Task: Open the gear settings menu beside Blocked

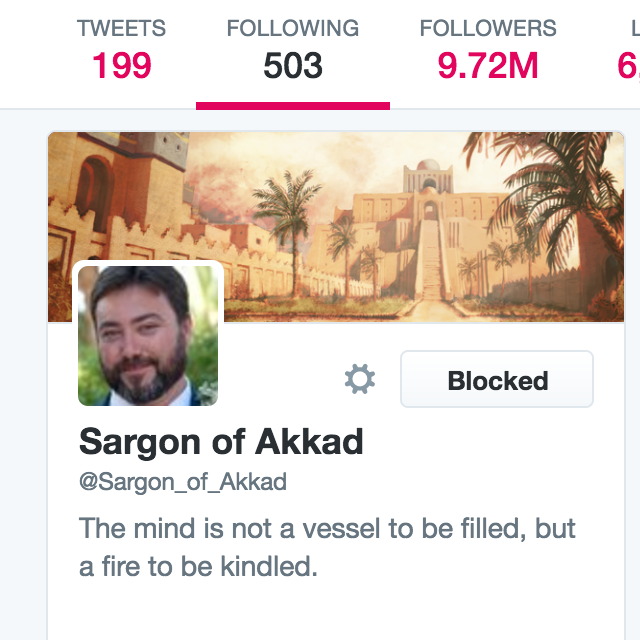Action: tap(360, 380)
